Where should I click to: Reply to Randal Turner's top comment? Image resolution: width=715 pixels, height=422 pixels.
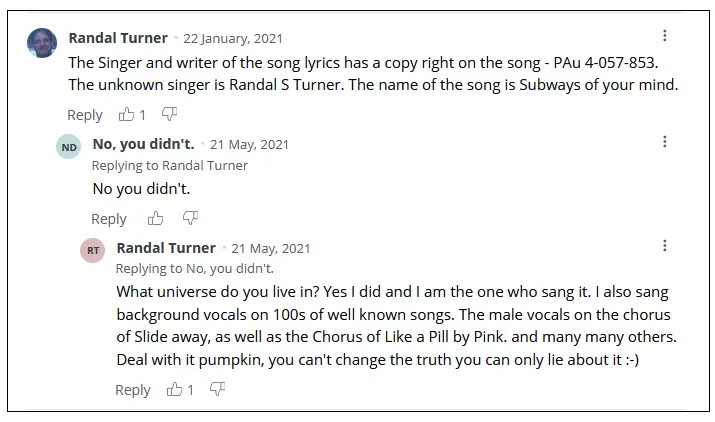(85, 115)
